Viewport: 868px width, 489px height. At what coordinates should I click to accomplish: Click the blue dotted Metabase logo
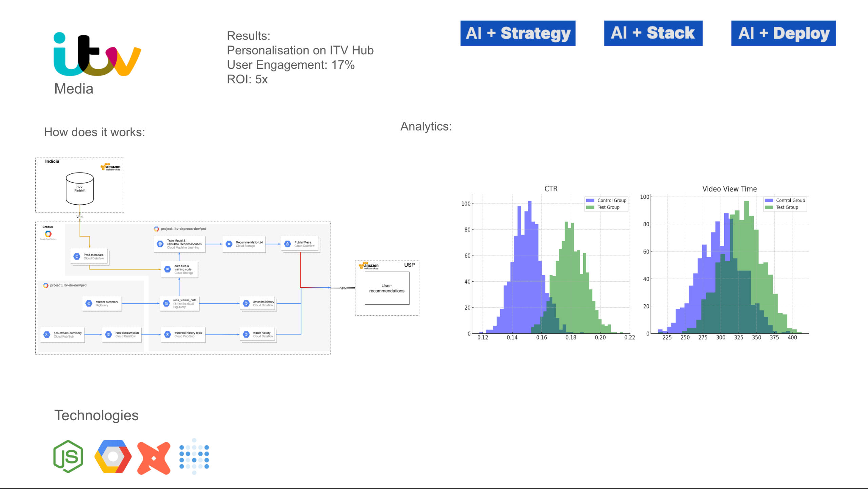point(194,456)
